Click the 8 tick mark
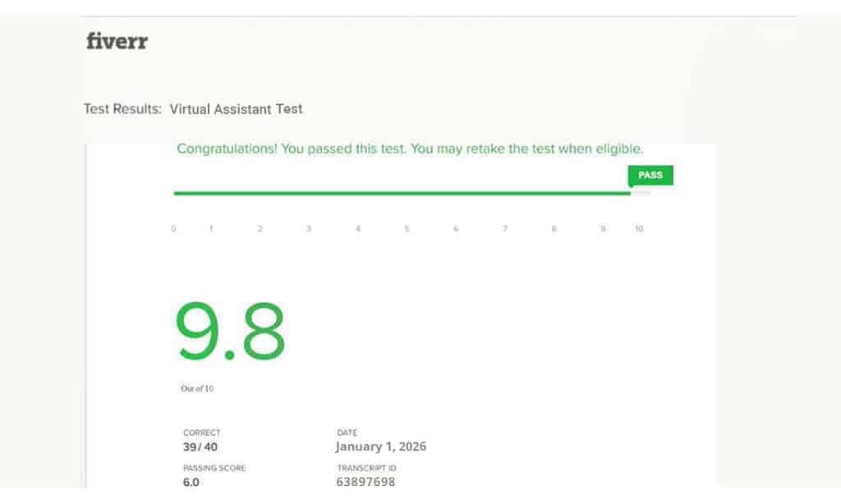The height and width of the screenshot is (504, 841). pyautogui.click(x=554, y=228)
